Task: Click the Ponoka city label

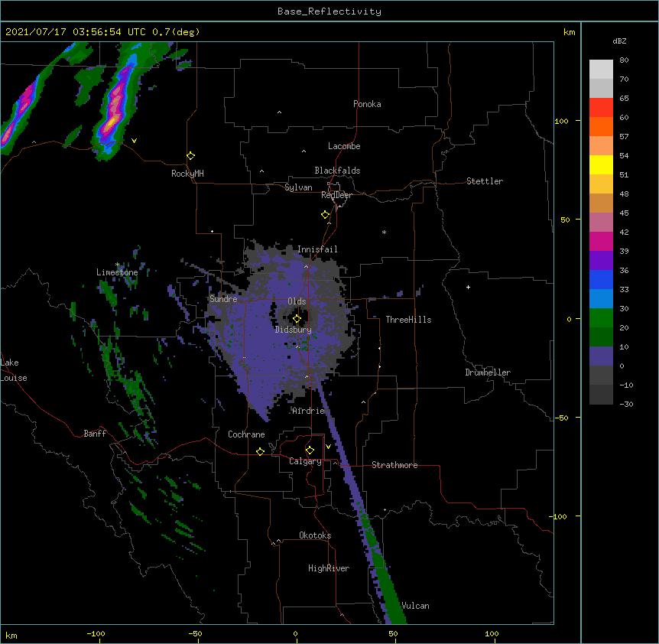Action: pos(367,104)
